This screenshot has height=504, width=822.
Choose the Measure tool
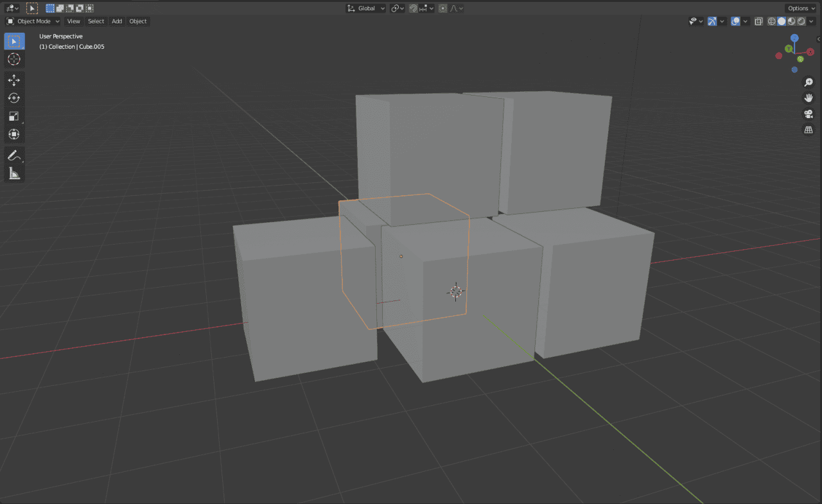tap(14, 173)
